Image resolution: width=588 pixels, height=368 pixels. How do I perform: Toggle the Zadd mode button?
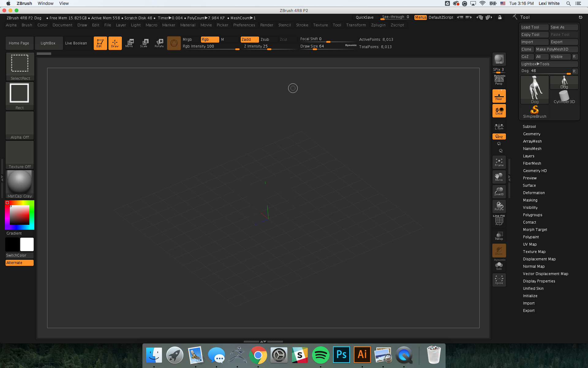250,39
